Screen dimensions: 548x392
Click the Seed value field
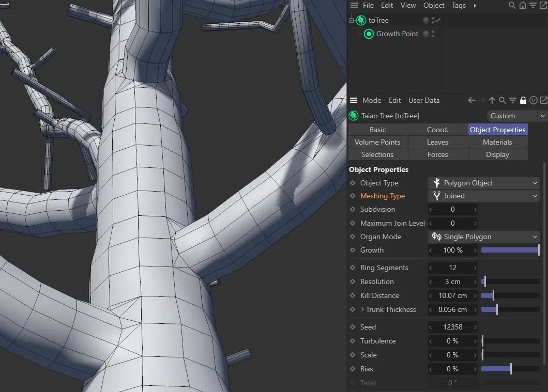click(453, 327)
